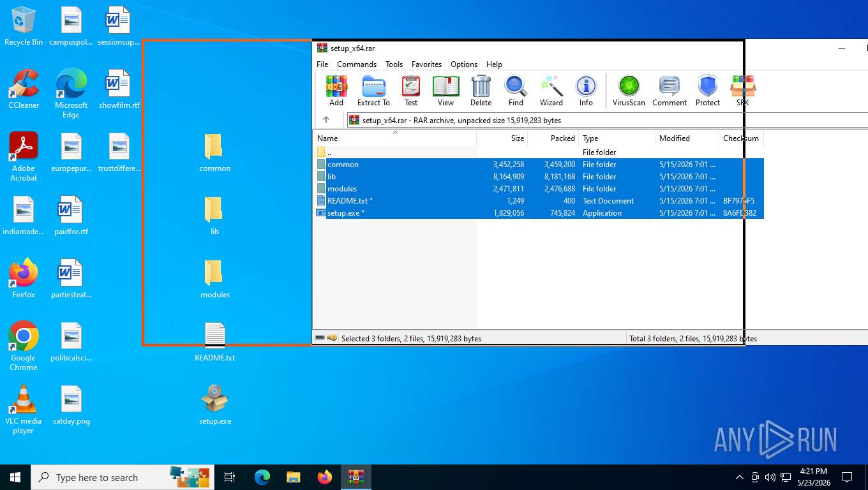Go up one folder level arrow
The width and height of the screenshot is (868, 490).
point(326,120)
